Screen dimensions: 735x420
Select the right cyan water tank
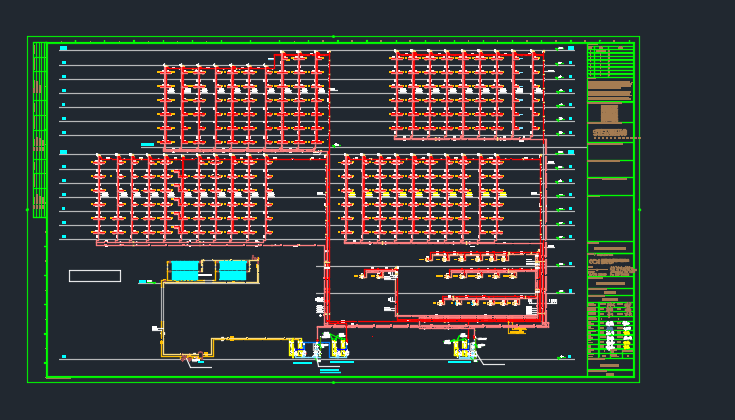coord(232,271)
